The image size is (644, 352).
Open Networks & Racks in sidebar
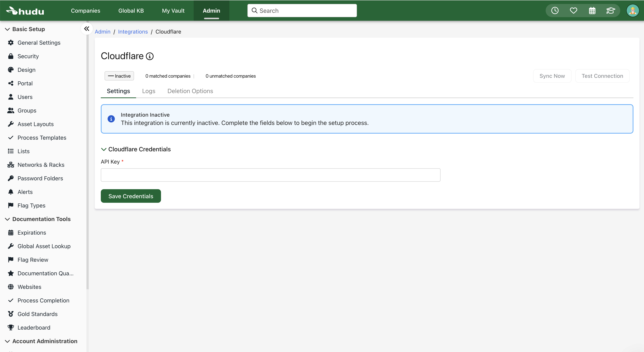coord(41,165)
